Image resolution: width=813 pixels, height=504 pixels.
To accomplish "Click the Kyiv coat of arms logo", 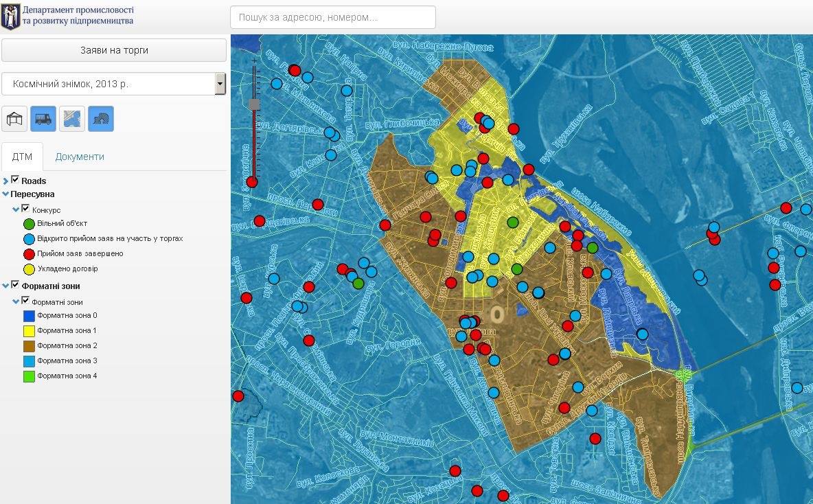I will (x=10, y=16).
